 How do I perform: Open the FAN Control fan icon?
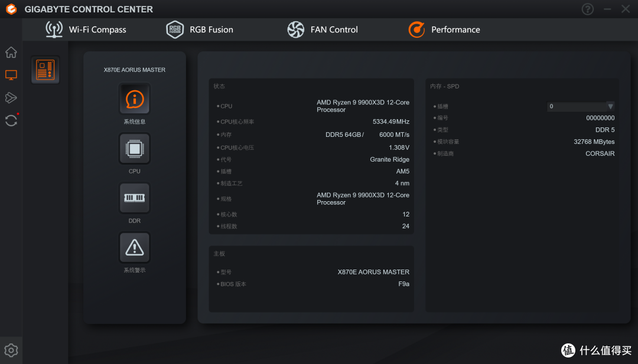point(296,29)
